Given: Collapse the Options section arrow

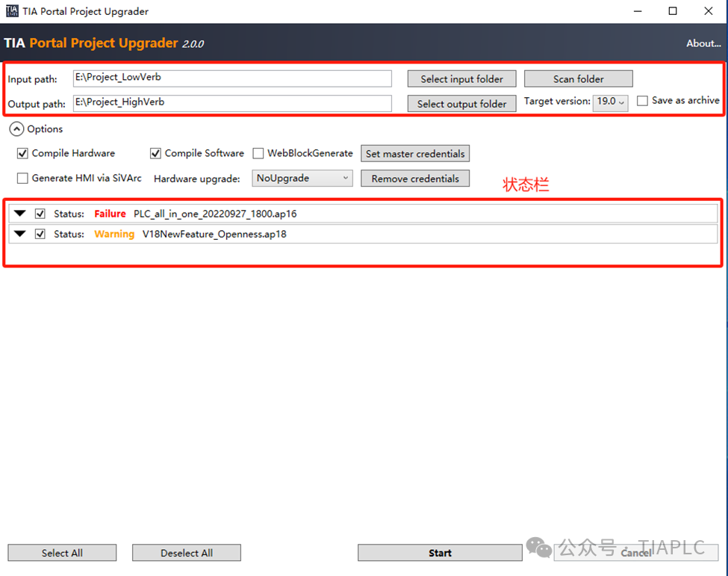Looking at the screenshot, I should point(16,129).
